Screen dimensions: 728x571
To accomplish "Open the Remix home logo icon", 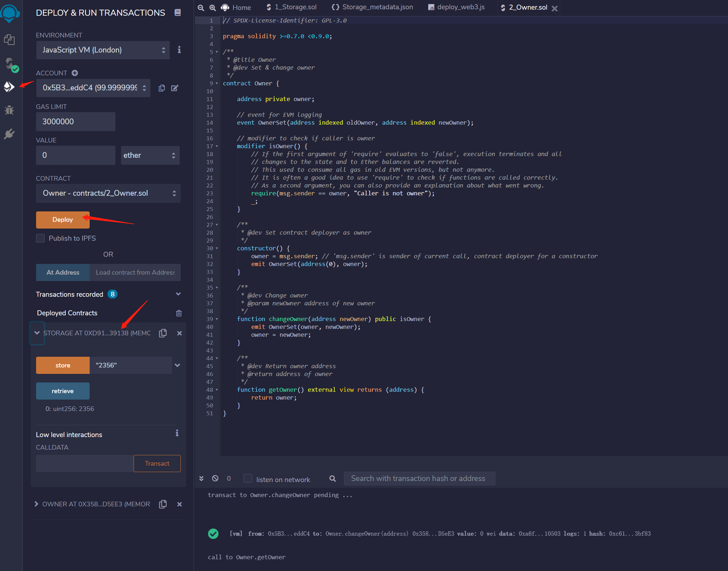I will 10,14.
